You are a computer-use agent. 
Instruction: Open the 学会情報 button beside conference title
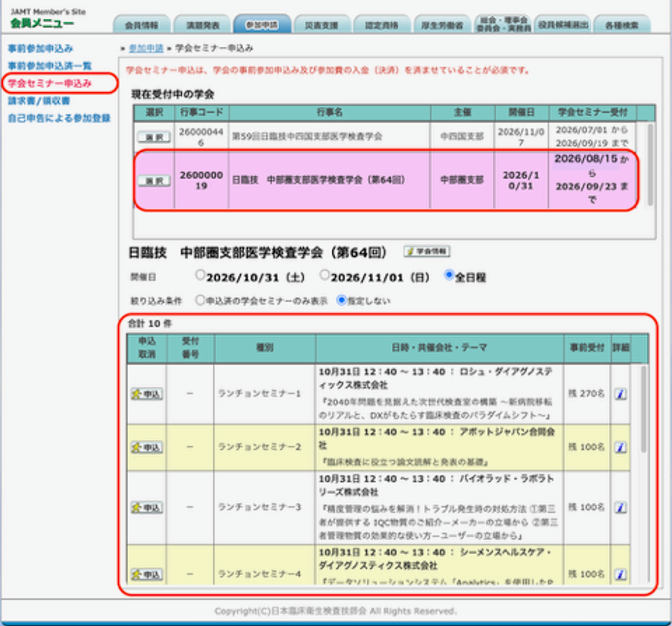(427, 251)
